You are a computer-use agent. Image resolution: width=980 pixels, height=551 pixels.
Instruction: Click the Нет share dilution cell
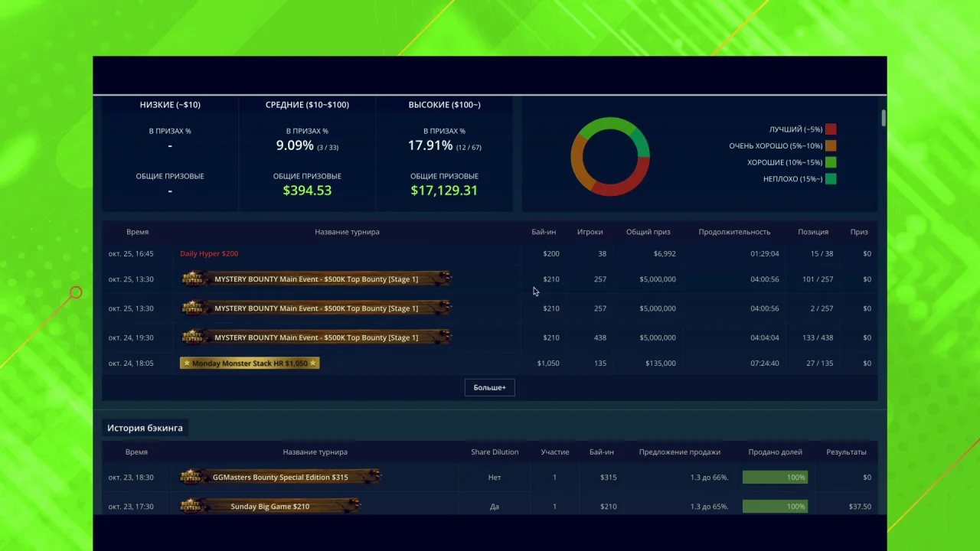point(495,477)
